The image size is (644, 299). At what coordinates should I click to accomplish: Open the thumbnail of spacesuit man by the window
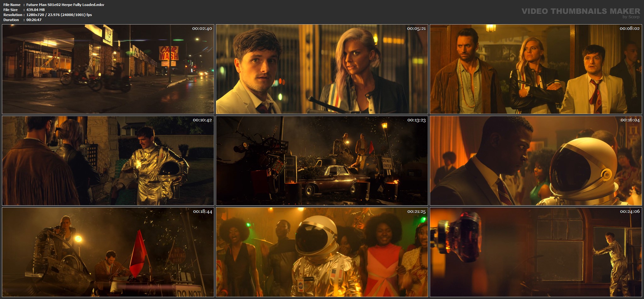(x=536, y=252)
